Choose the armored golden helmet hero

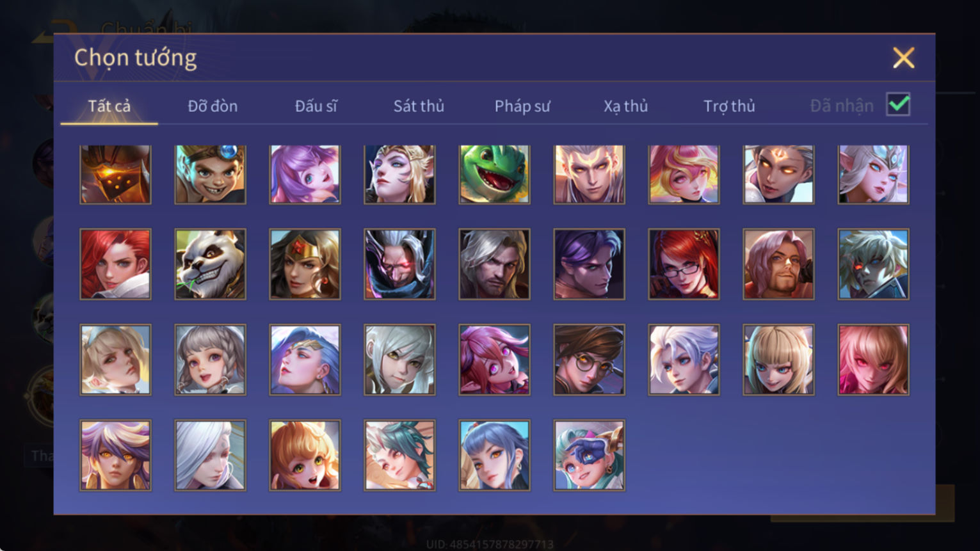pyautogui.click(x=115, y=174)
